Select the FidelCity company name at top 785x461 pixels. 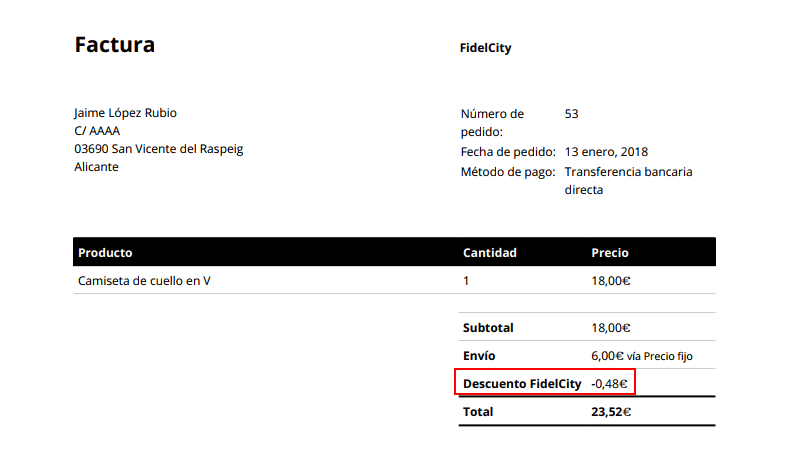485,48
